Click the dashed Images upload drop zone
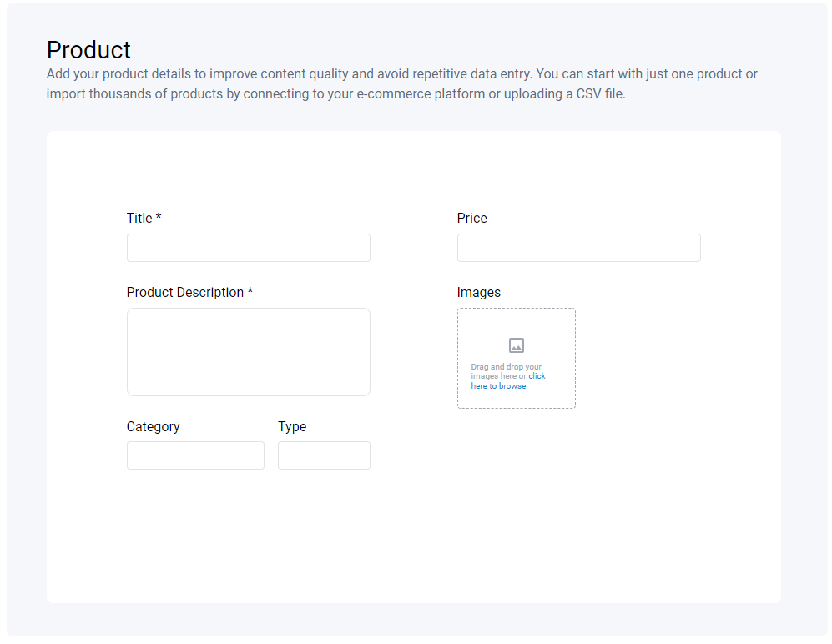The image size is (832, 644). 517,358
